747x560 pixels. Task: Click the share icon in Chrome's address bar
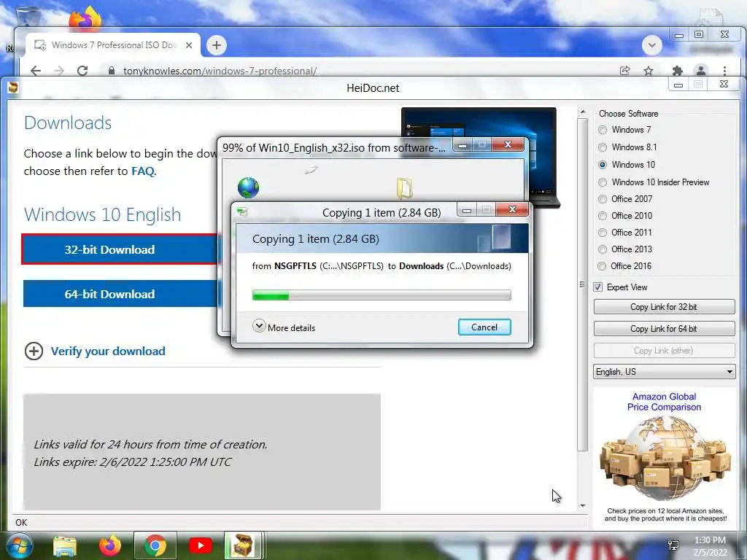pos(624,71)
